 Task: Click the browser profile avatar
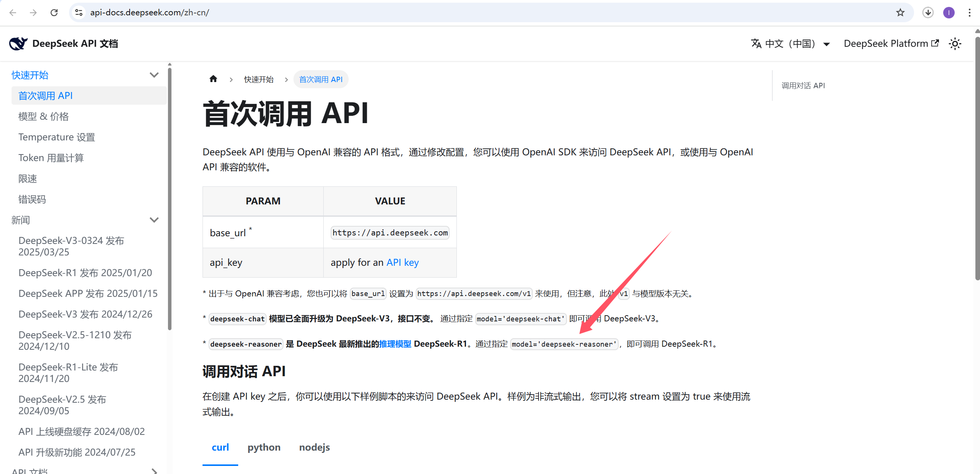tap(949, 12)
